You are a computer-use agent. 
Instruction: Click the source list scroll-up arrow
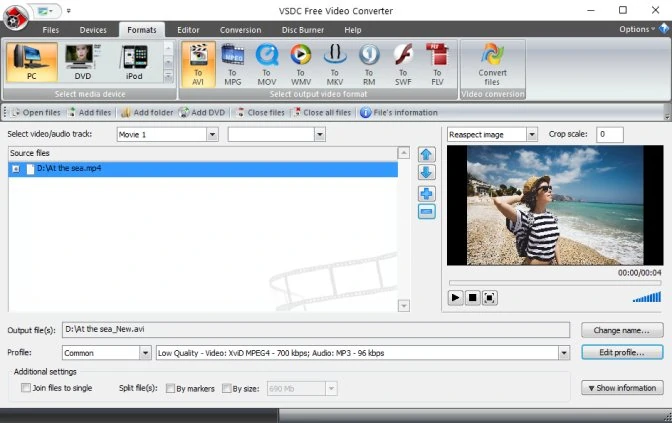coord(403,153)
